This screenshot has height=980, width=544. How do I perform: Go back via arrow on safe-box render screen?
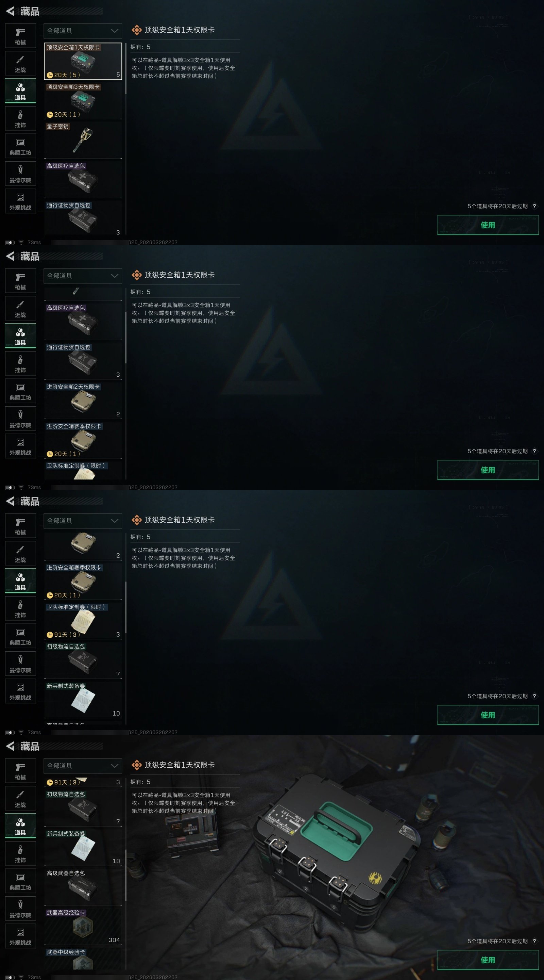[x=10, y=747]
